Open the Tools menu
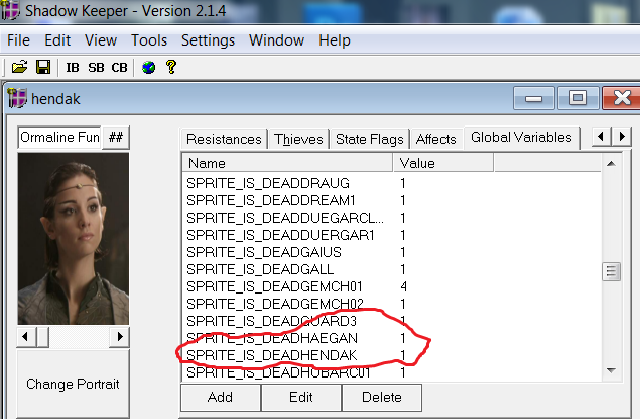 [x=149, y=41]
